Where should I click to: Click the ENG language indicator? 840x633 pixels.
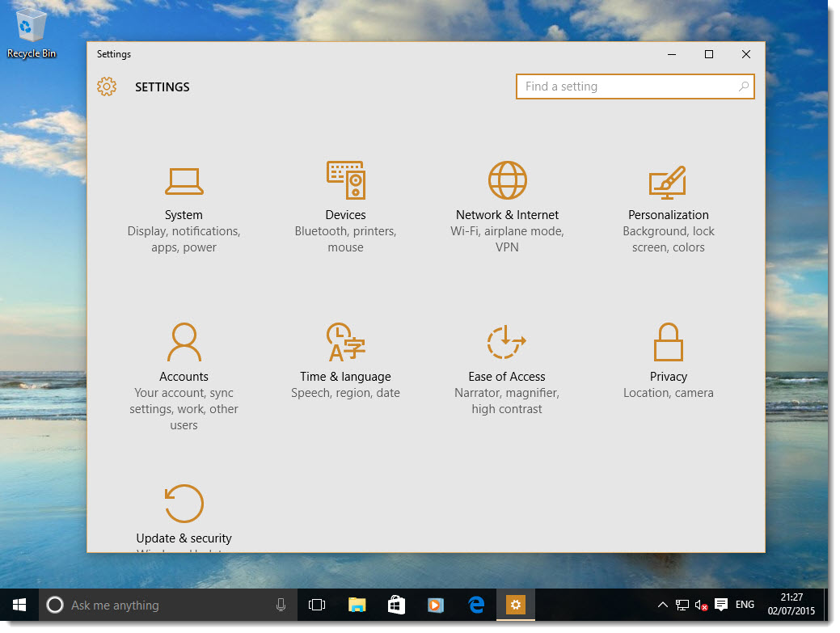tap(744, 604)
